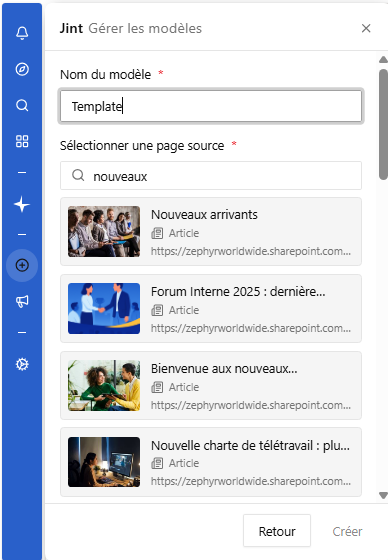Select Nouvelle charte de télétravail article

pyautogui.click(x=211, y=462)
